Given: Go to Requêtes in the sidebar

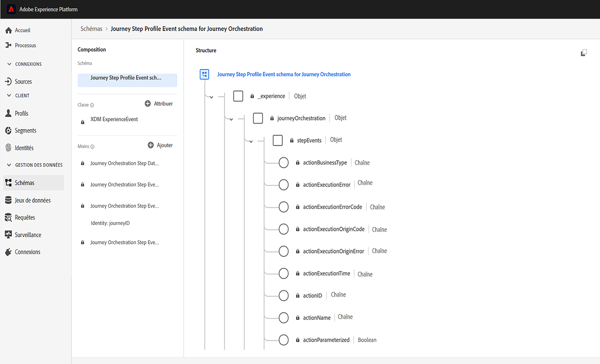Looking at the screenshot, I should [x=25, y=217].
